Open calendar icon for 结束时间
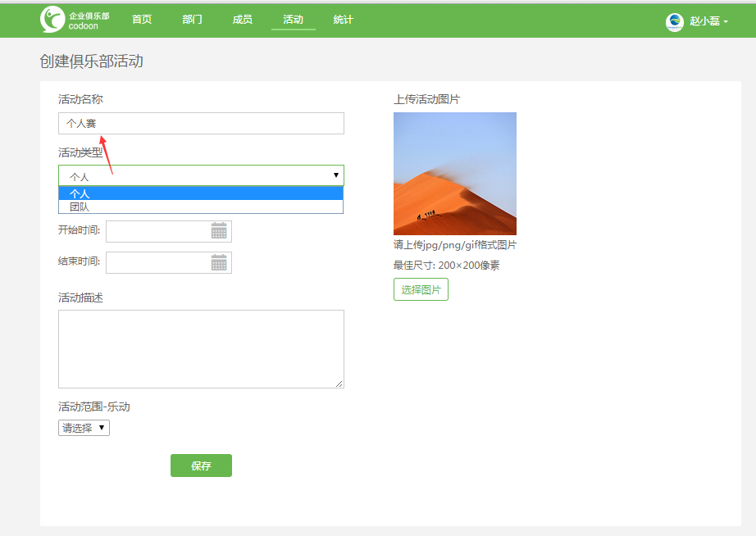Viewport: 756px width, 536px height. click(219, 263)
